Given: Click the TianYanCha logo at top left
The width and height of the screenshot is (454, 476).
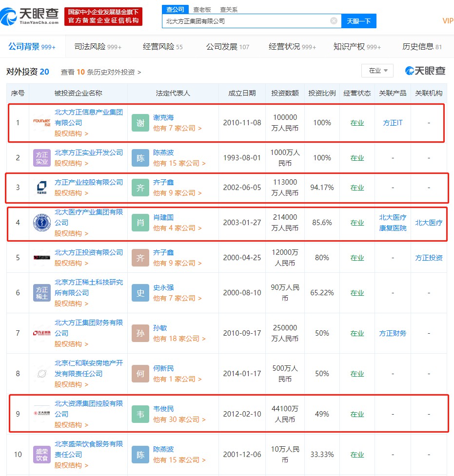Looking at the screenshot, I should pos(30,16).
